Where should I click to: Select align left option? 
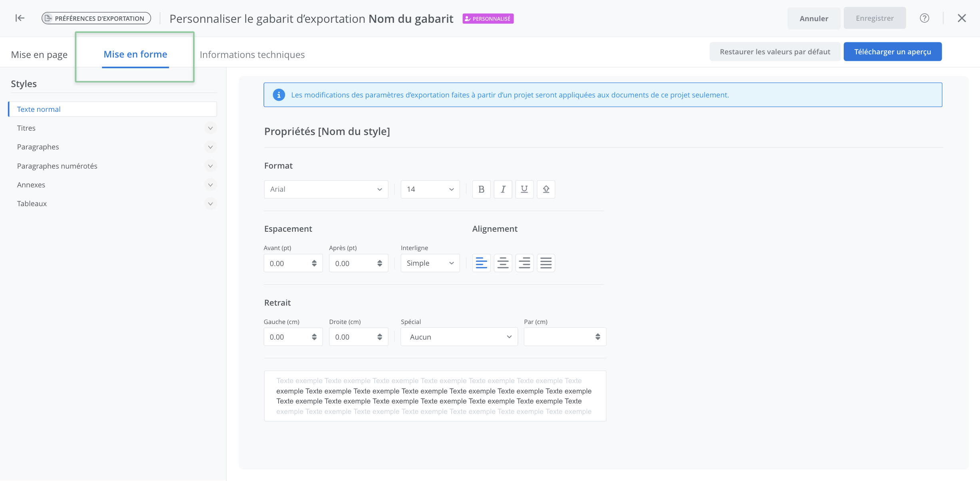coord(481,263)
